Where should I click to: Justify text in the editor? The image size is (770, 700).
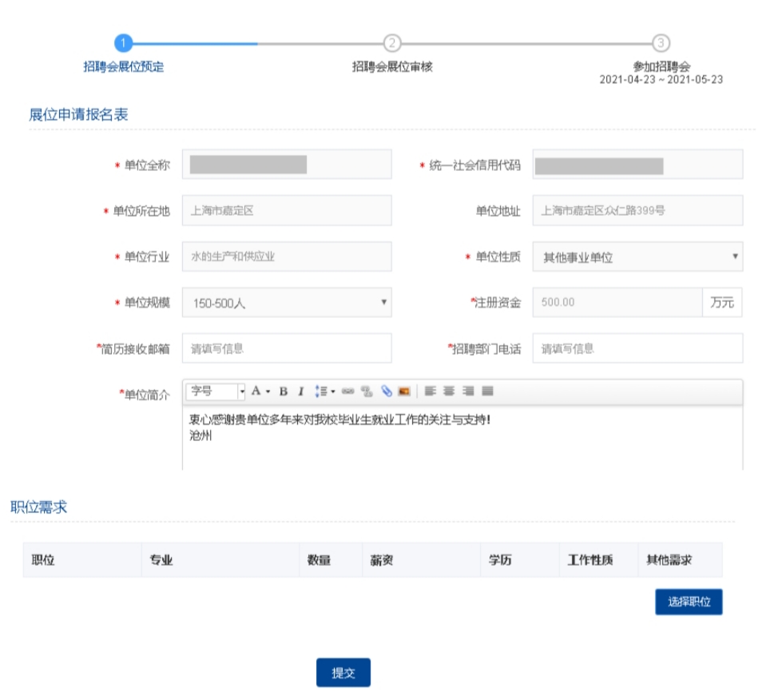[487, 392]
